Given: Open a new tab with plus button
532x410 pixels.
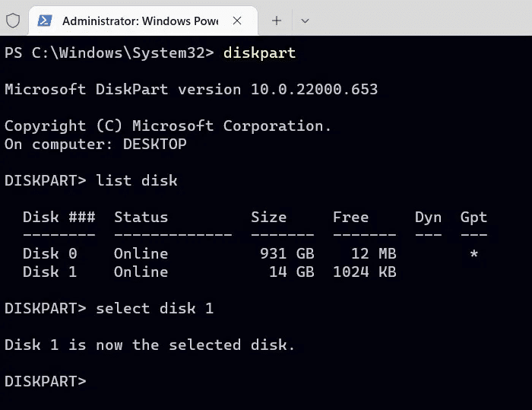Looking at the screenshot, I should pos(277,21).
